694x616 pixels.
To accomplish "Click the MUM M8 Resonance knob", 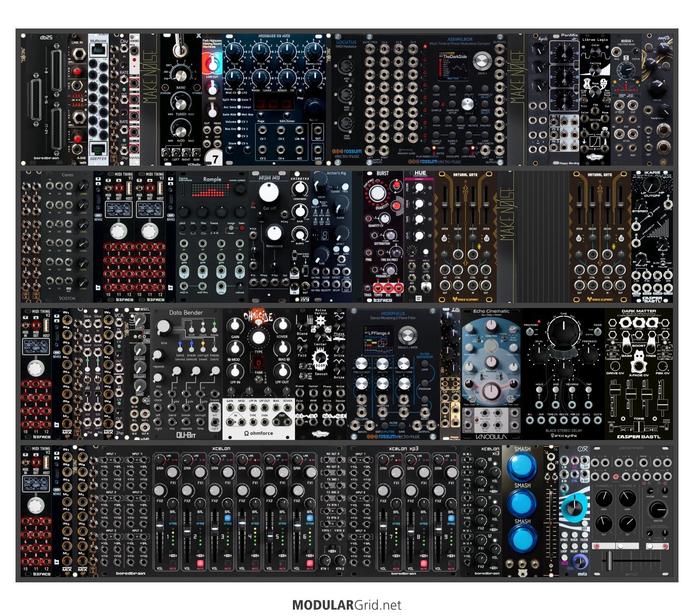I will [x=274, y=233].
